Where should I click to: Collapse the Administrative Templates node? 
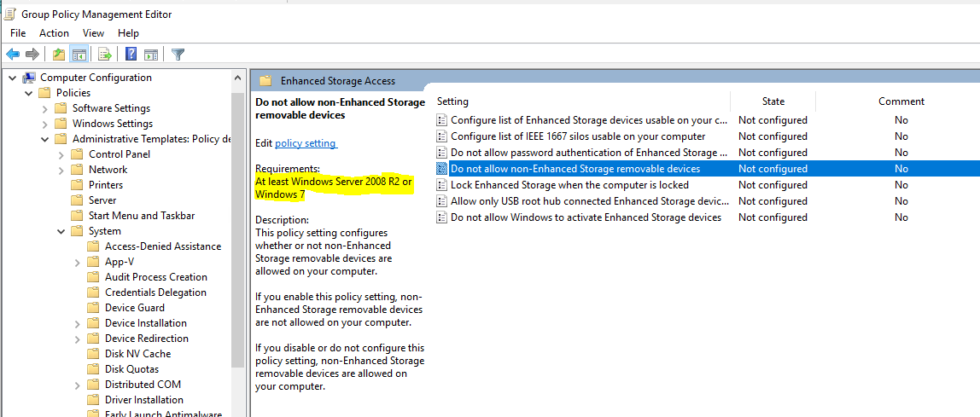point(45,139)
